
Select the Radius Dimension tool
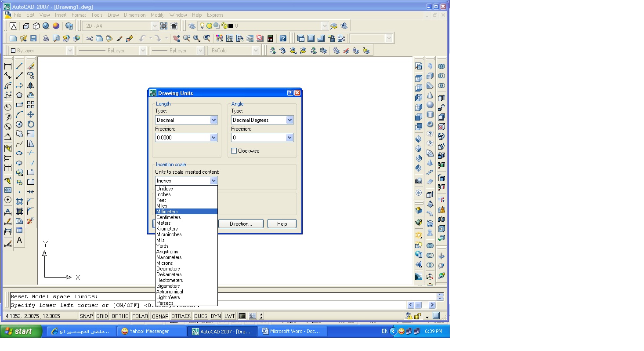click(8, 107)
